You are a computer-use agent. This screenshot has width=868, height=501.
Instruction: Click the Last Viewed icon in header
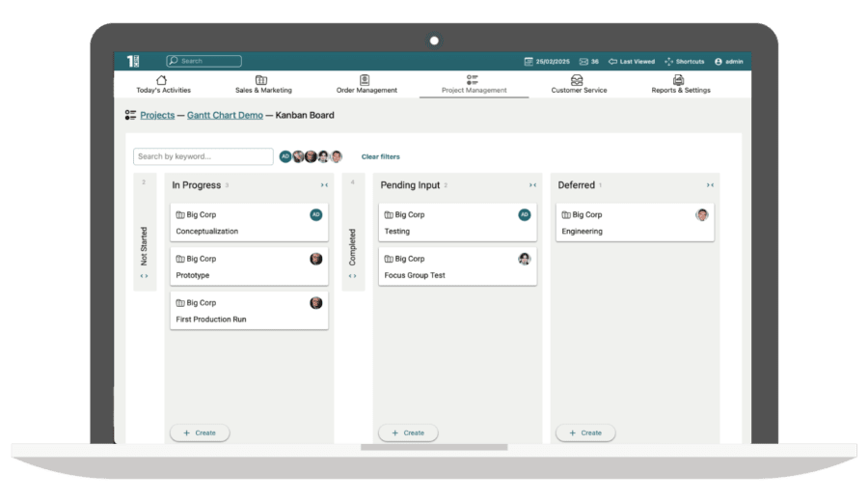click(612, 62)
